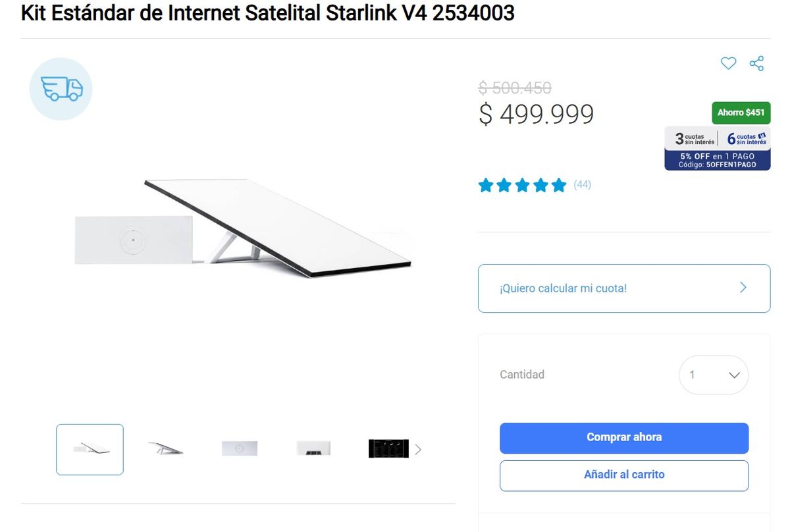Click the free shipping truck icon
Image resolution: width=790 pixels, height=532 pixels.
pos(61,88)
